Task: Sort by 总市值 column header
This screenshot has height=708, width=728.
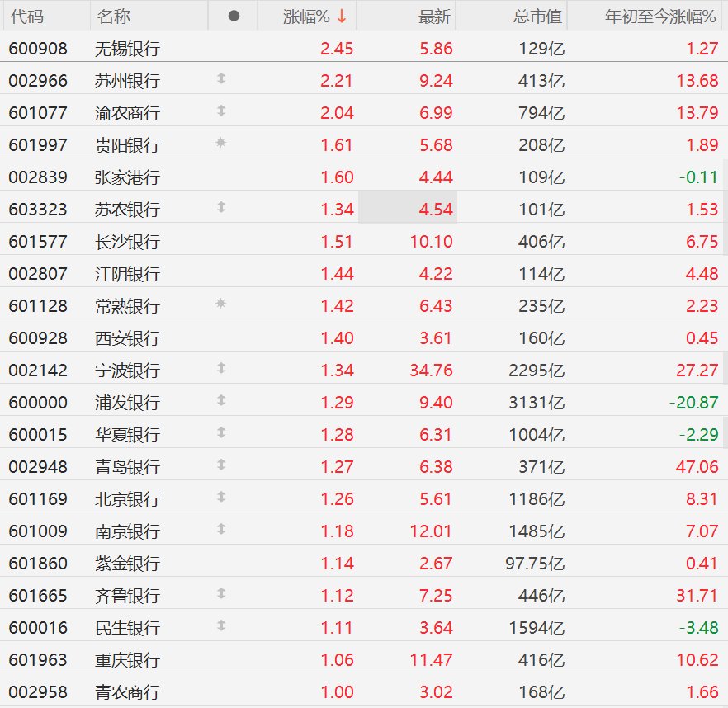Action: [x=537, y=17]
